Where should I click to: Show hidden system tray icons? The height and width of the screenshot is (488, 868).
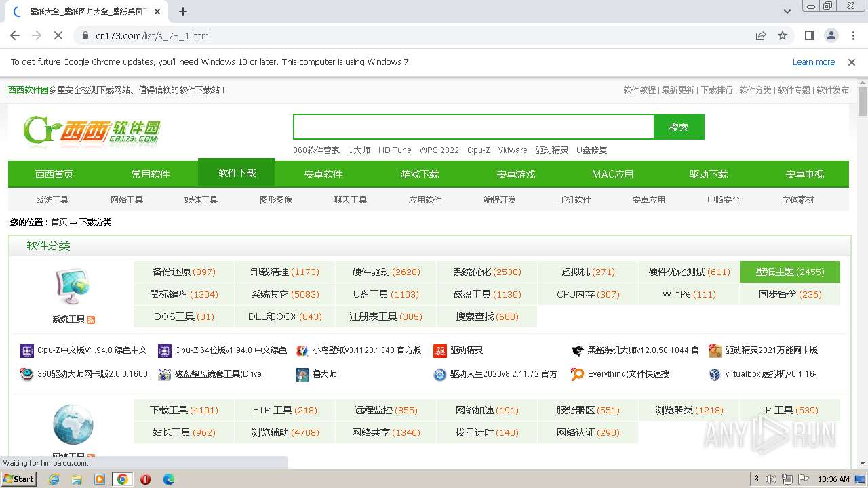[x=756, y=479]
